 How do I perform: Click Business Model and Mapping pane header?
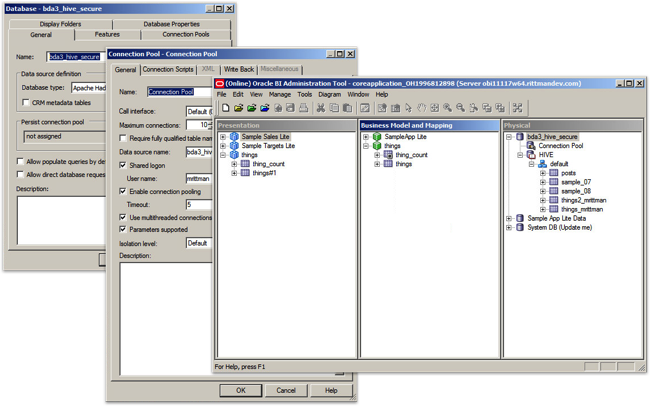click(x=429, y=125)
